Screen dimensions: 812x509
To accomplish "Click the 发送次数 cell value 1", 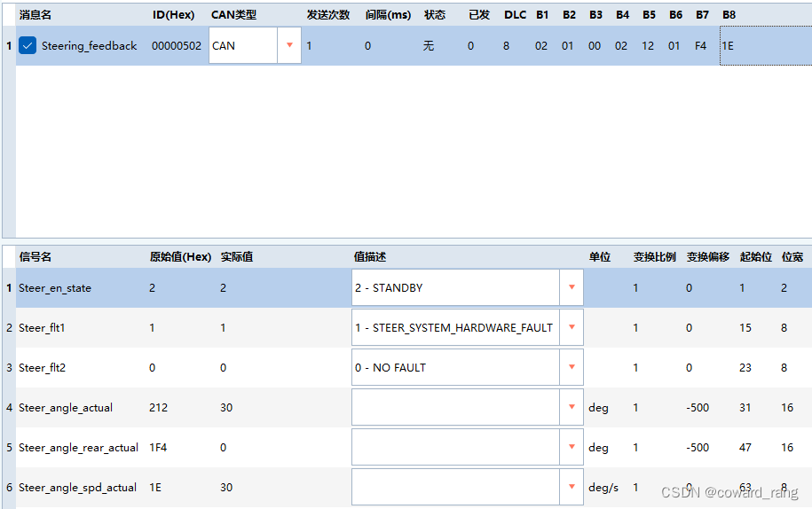I will pyautogui.click(x=309, y=45).
